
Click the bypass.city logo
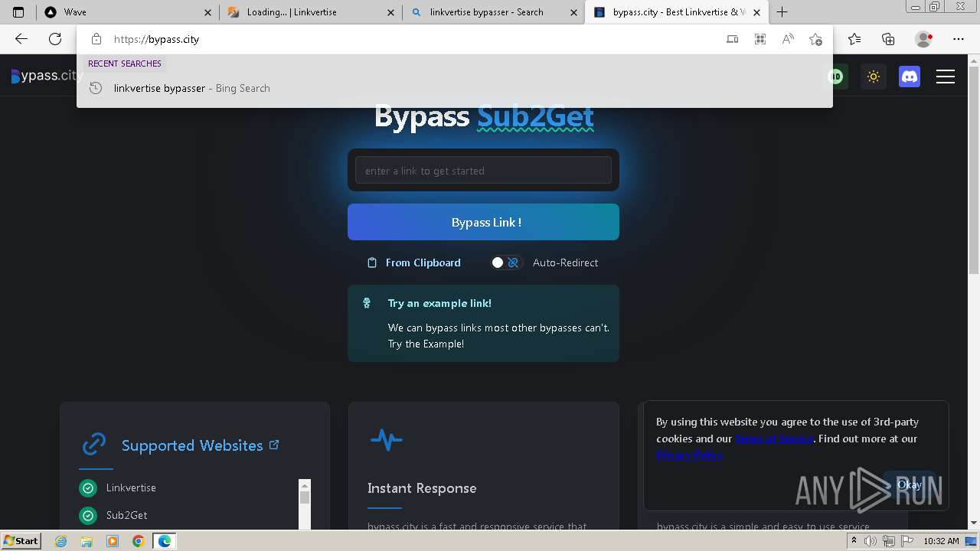(x=46, y=76)
